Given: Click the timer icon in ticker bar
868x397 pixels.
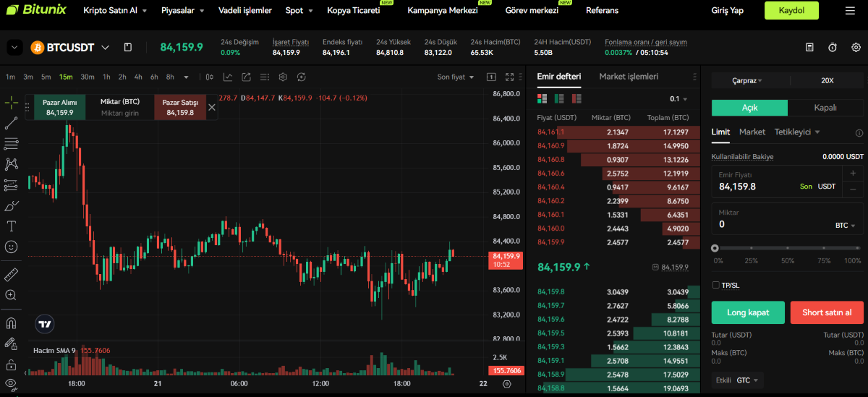Looking at the screenshot, I should tap(833, 47).
